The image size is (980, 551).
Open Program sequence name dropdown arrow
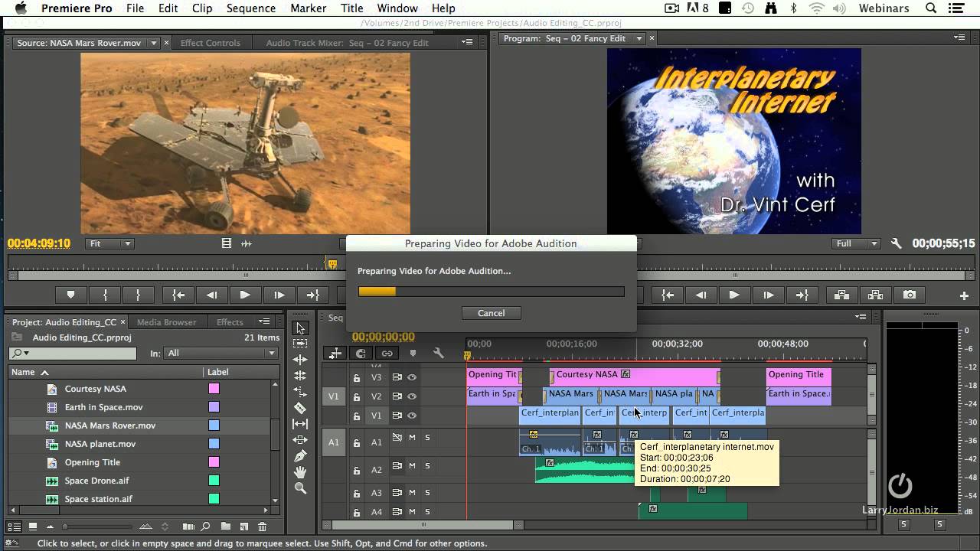[637, 38]
